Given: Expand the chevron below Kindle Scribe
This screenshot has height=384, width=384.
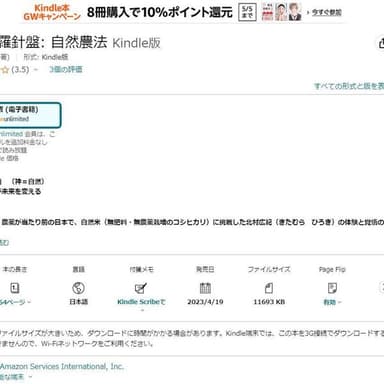Looking at the screenshot, I should [x=142, y=311].
